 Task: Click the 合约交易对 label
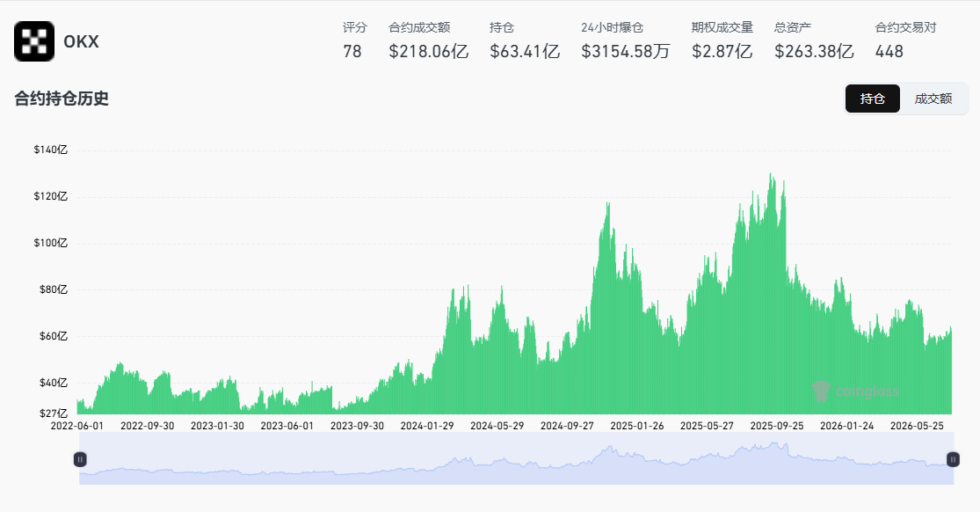tap(906, 27)
